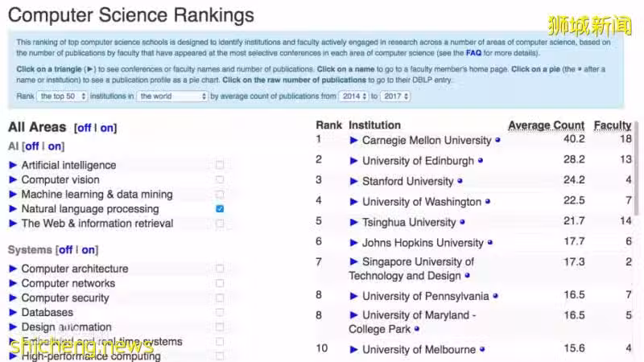Click the Faculty column header

click(x=613, y=125)
